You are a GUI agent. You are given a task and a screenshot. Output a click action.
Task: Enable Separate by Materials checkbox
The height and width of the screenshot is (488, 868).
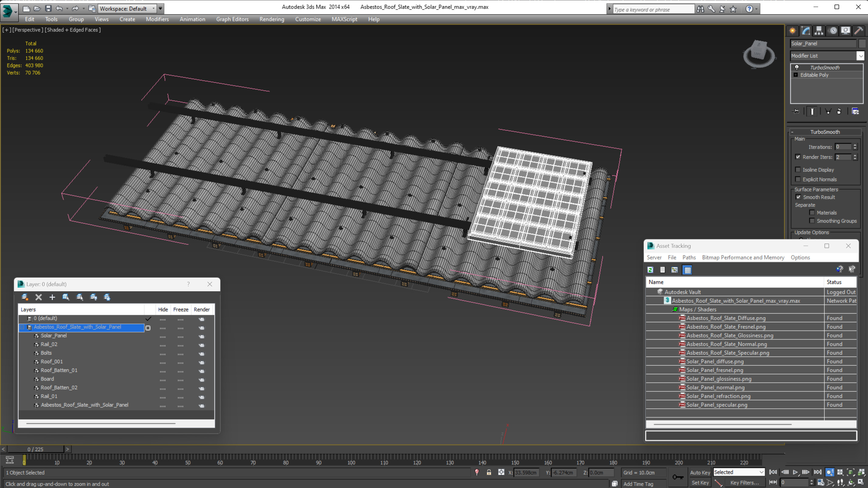pyautogui.click(x=812, y=213)
